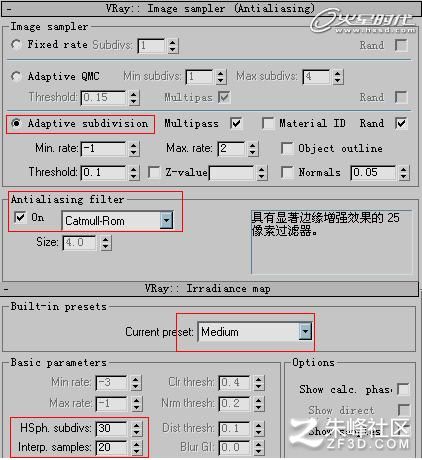The height and width of the screenshot is (460, 422).
Task: Adjust the Min subdivs spinner arrows
Action: click(x=220, y=77)
